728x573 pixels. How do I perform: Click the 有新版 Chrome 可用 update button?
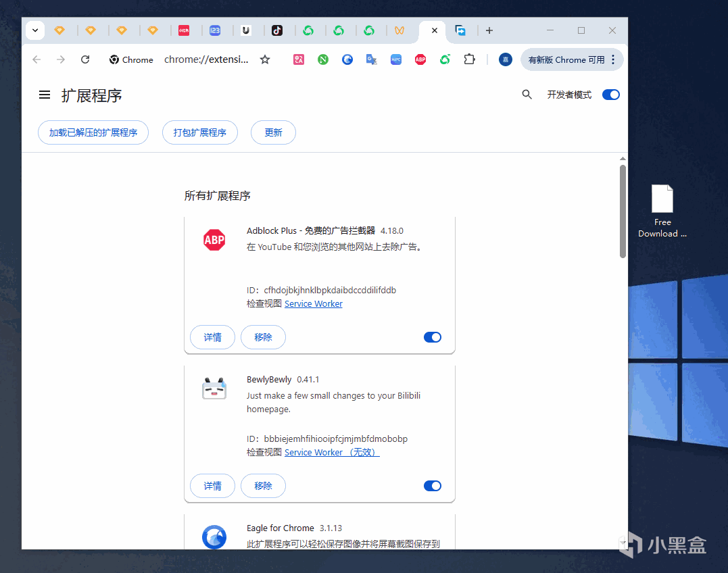click(x=566, y=60)
